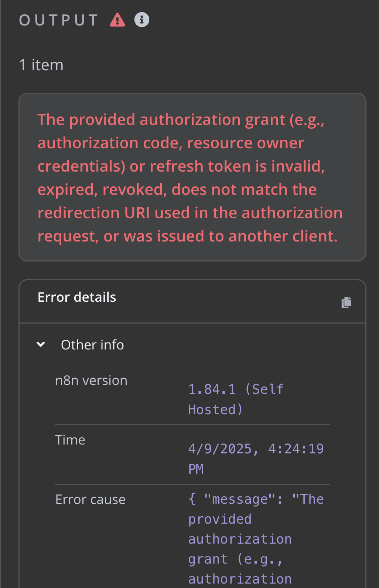379x588 pixels.
Task: Click the Time row label
Action: tap(70, 440)
